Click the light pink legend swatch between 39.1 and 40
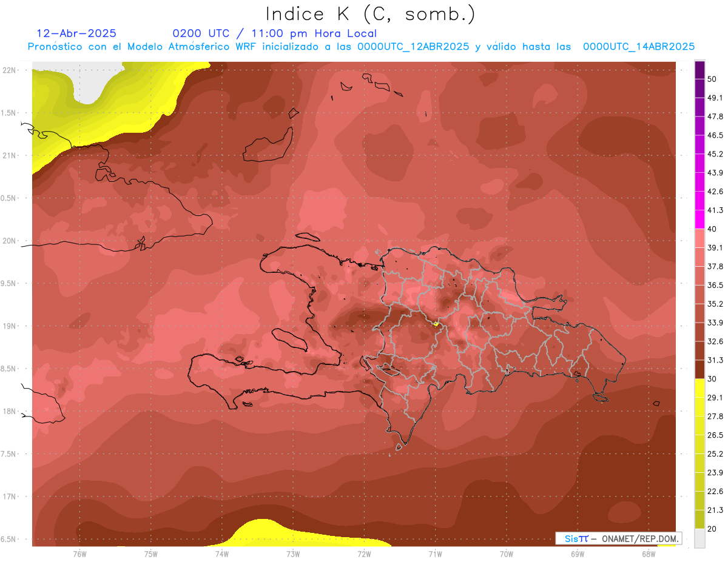This screenshot has height=562, width=728. point(699,238)
